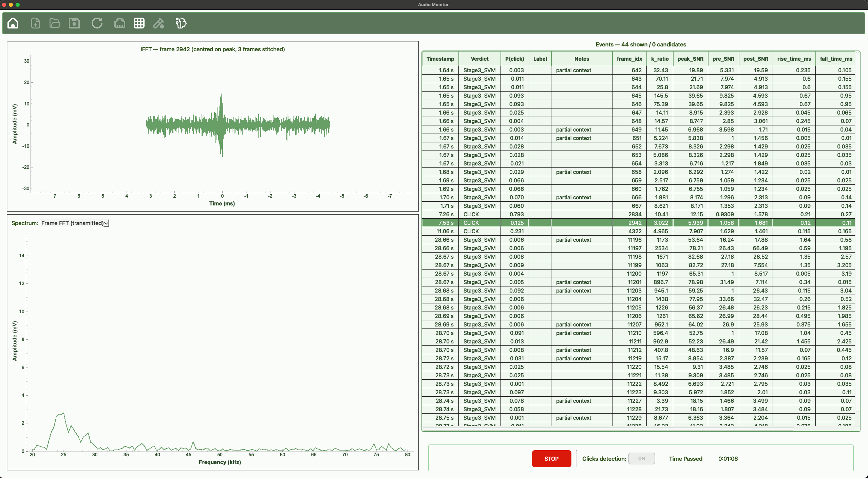Select the CLICK event row at 7.26 s

pos(638,214)
